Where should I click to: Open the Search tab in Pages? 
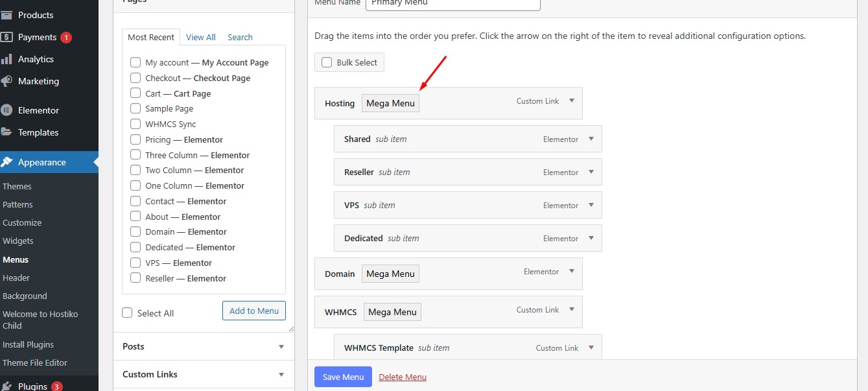coord(239,37)
